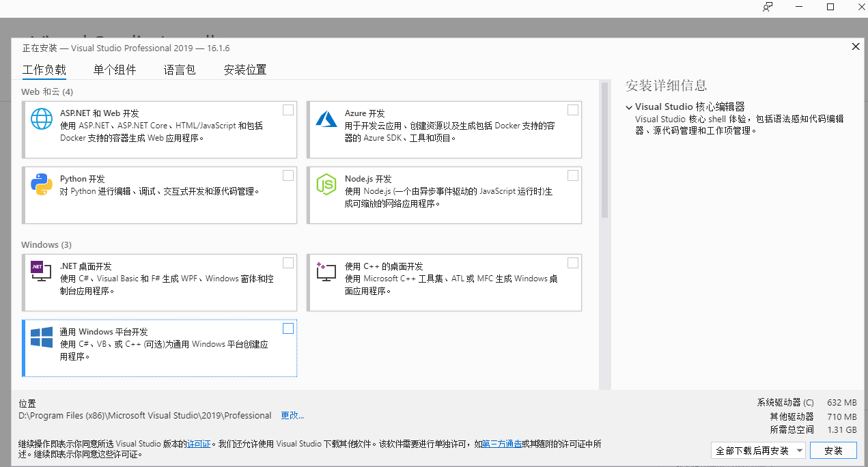Image resolution: width=868 pixels, height=467 pixels.
Task: Switch to the 工作负载 tab
Action: point(44,70)
